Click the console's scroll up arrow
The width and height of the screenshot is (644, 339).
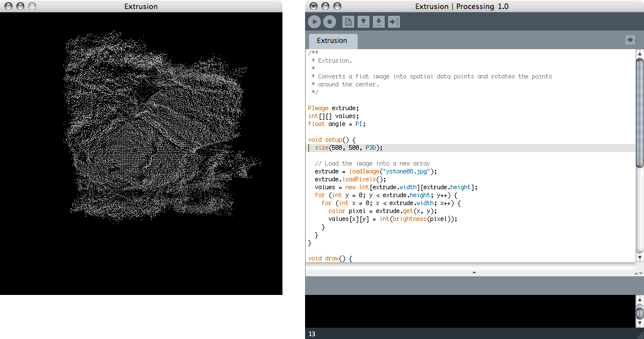pos(639,299)
